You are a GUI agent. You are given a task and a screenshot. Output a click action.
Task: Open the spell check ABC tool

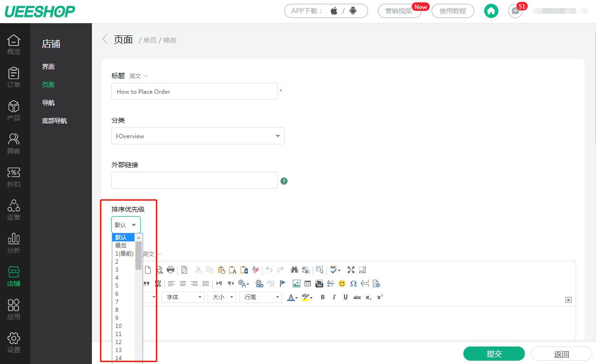tap(335, 270)
